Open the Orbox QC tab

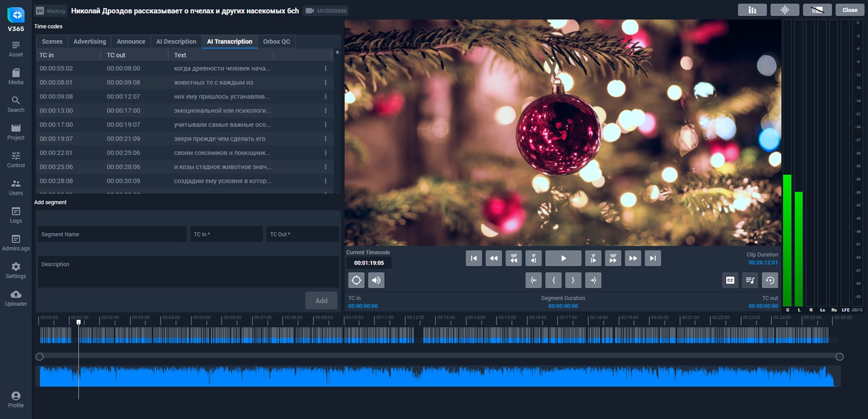click(x=277, y=42)
